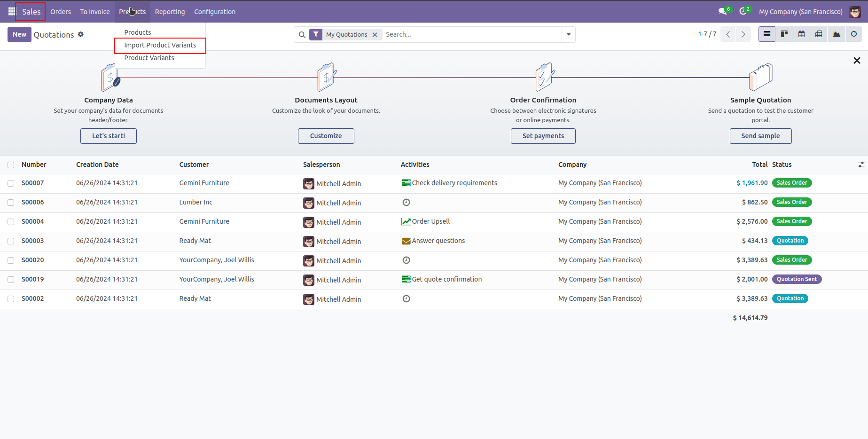Viewport: 868px width, 439px height.
Task: Remove the My Quotations filter
Action: (x=375, y=34)
